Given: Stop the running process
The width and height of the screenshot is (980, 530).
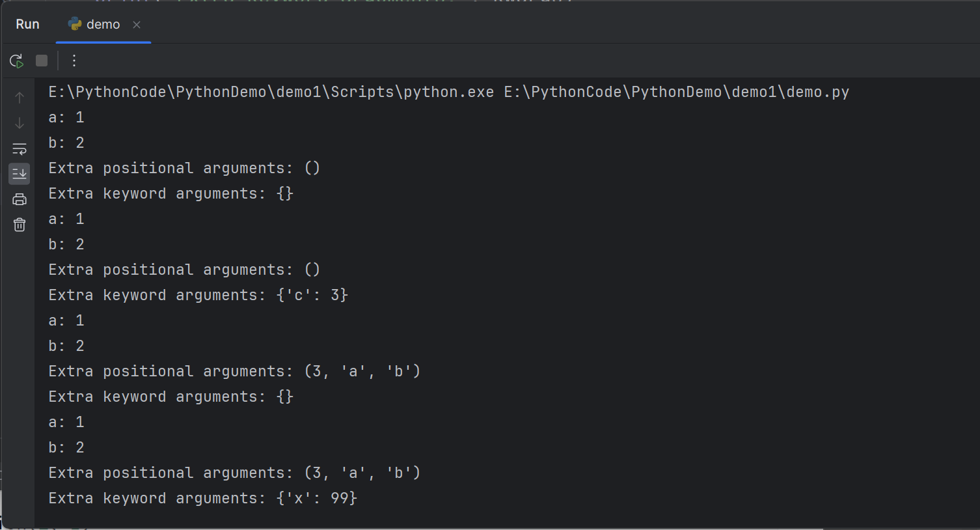Looking at the screenshot, I should 42,61.
